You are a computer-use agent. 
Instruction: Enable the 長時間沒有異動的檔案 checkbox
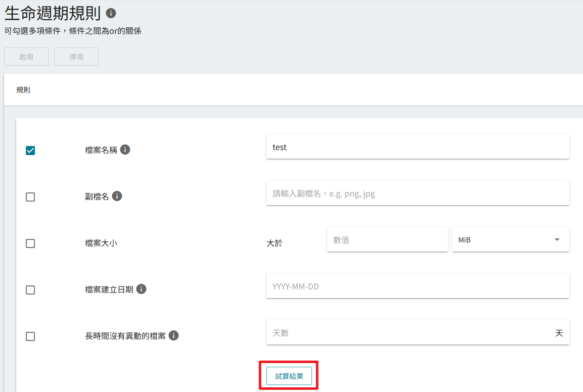[x=30, y=336]
